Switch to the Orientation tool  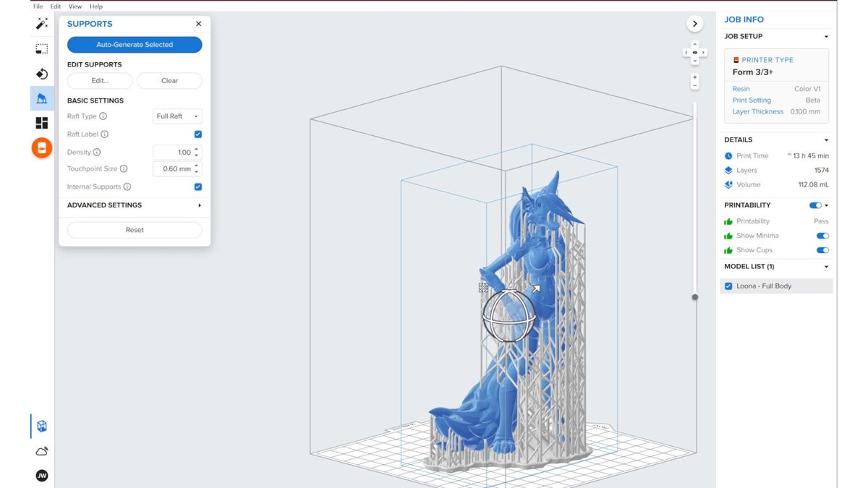[41, 73]
